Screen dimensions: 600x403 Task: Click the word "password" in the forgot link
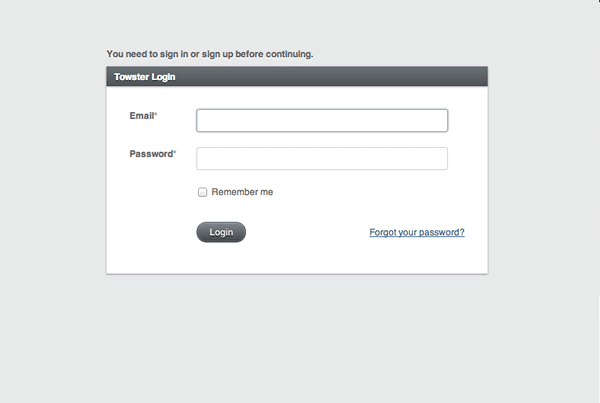[438, 232]
